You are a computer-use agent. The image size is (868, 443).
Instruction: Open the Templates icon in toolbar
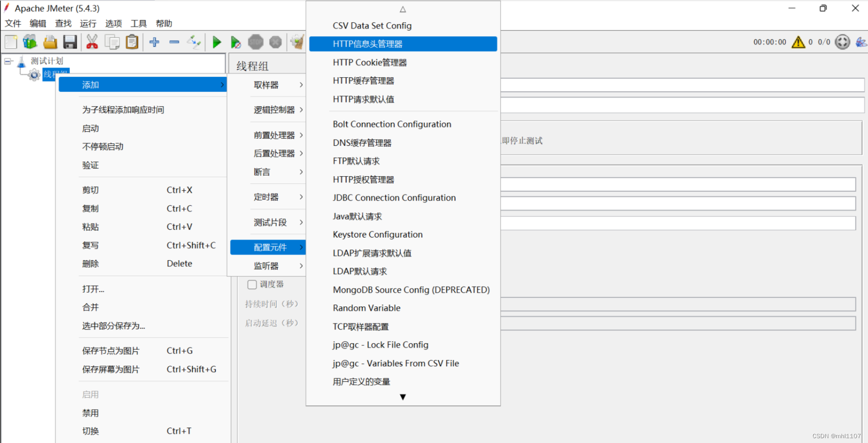pos(30,42)
